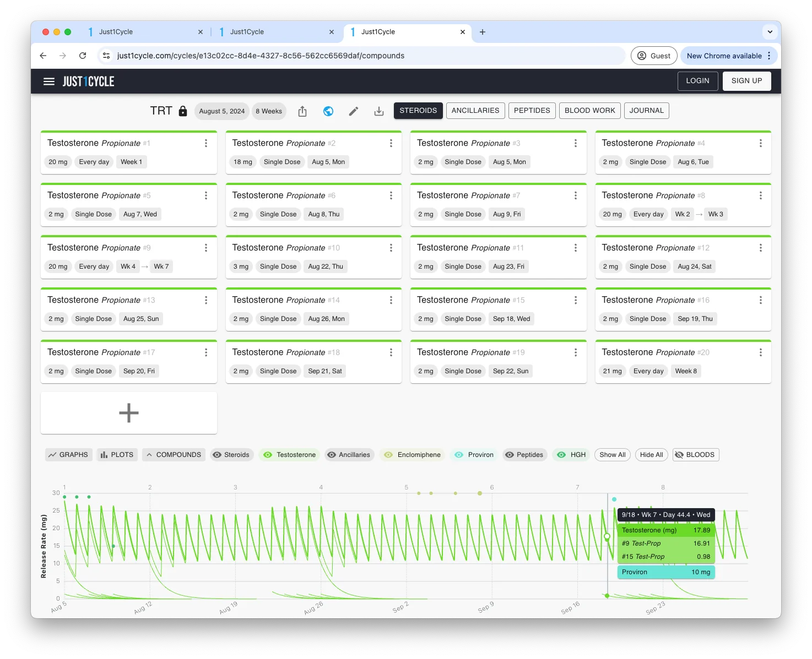This screenshot has height=659, width=812.
Task: Toggle Steroids visibility in graph
Action: pos(232,455)
